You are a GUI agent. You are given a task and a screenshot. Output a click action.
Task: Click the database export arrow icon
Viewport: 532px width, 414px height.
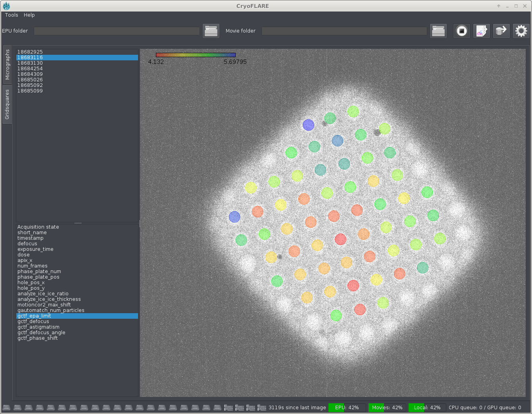click(501, 31)
